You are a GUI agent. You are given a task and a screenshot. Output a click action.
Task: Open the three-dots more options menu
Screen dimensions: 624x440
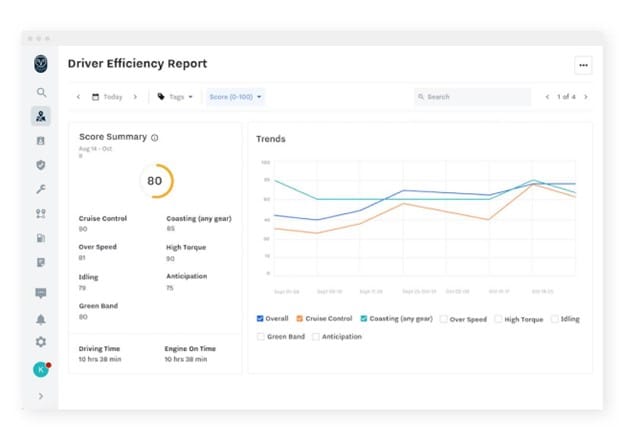[x=583, y=65]
